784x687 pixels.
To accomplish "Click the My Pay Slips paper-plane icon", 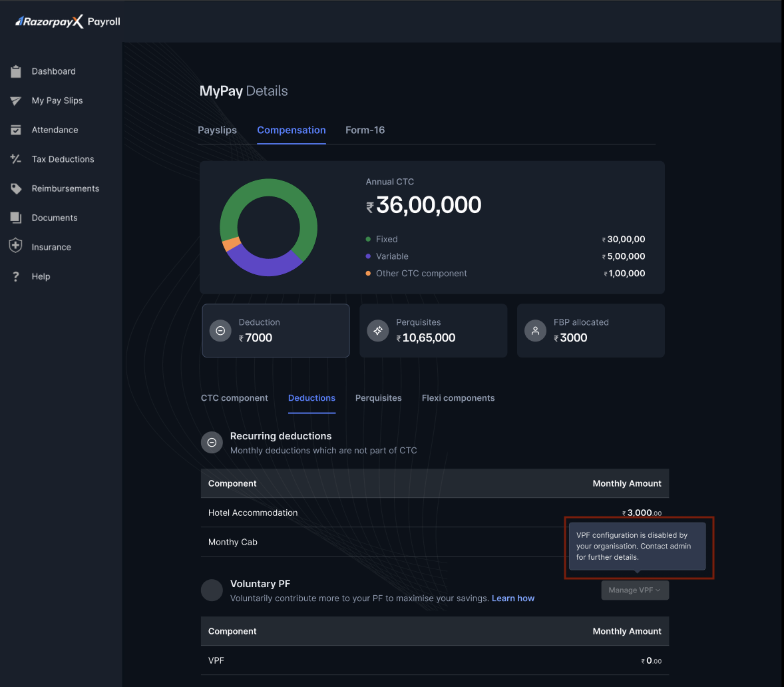I will pos(16,101).
